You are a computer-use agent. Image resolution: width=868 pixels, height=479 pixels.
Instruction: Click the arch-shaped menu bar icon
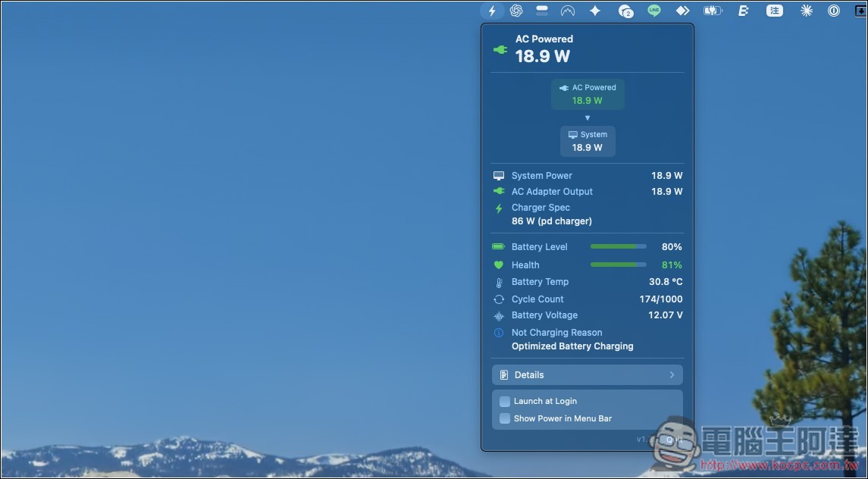[x=567, y=11]
